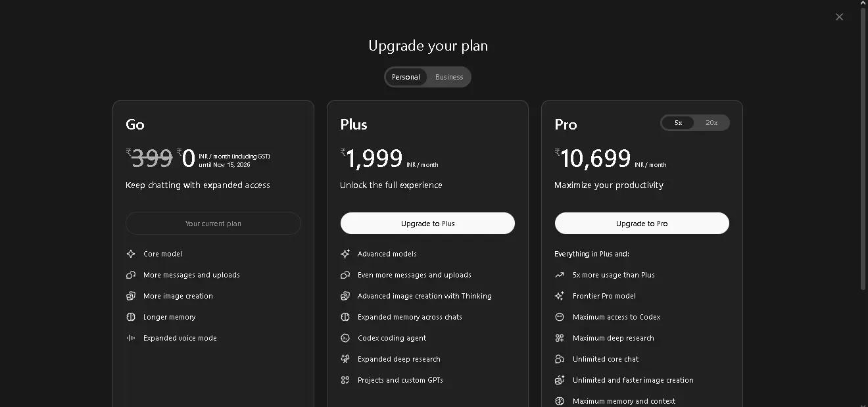Click the Advanced image creation with Thinking icon
Viewport: 868px width, 407px height.
pyautogui.click(x=345, y=296)
